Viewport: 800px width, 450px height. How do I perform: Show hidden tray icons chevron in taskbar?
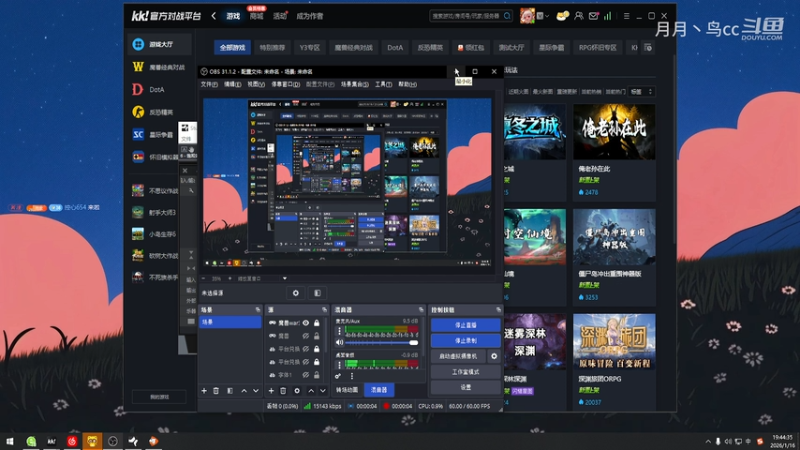pos(708,441)
